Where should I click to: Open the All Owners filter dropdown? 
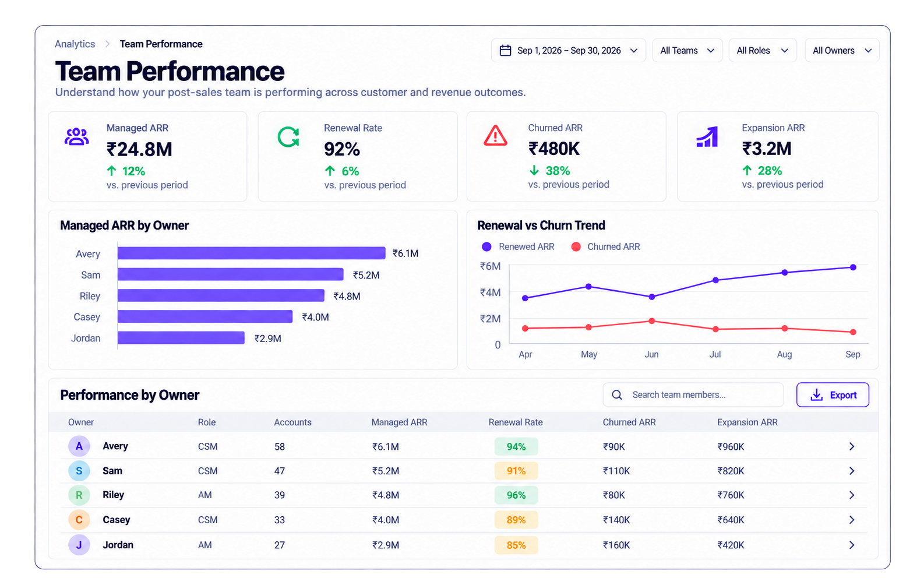point(842,51)
